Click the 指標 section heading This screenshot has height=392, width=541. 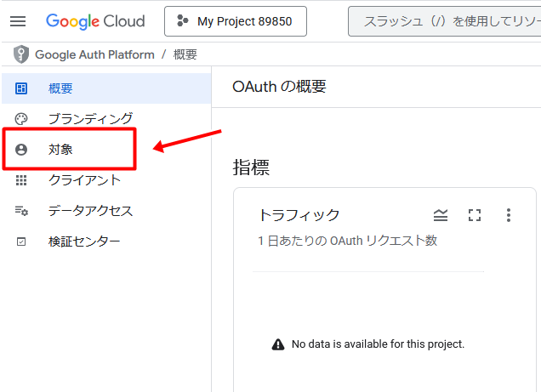point(251,168)
